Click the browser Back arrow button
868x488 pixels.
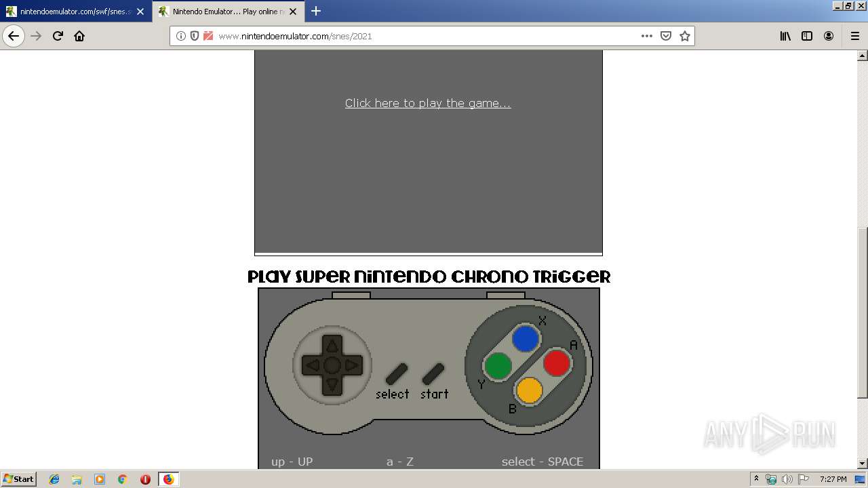(14, 36)
